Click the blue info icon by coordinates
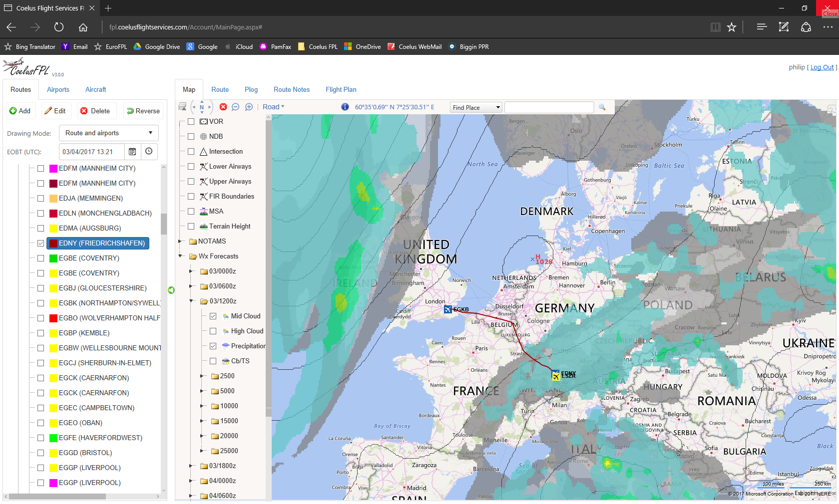The height and width of the screenshot is (504, 839). [345, 107]
